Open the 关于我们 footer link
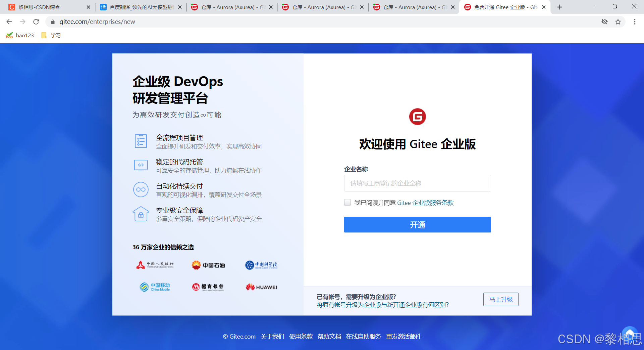This screenshot has width=644, height=350. (x=272, y=336)
